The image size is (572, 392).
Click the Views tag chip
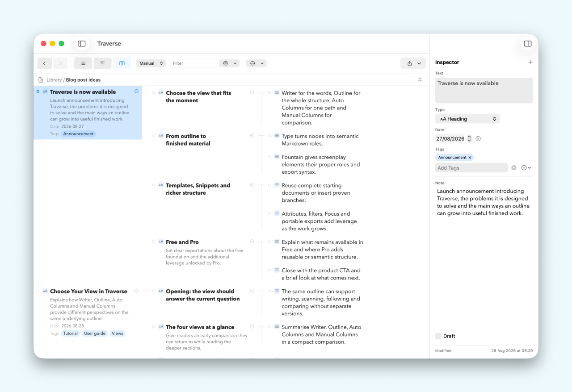coord(118,334)
